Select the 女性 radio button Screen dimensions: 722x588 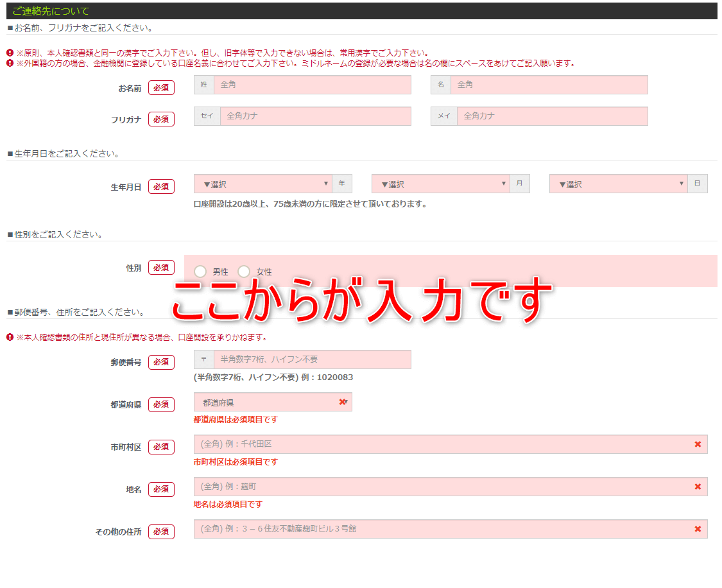pyautogui.click(x=244, y=272)
